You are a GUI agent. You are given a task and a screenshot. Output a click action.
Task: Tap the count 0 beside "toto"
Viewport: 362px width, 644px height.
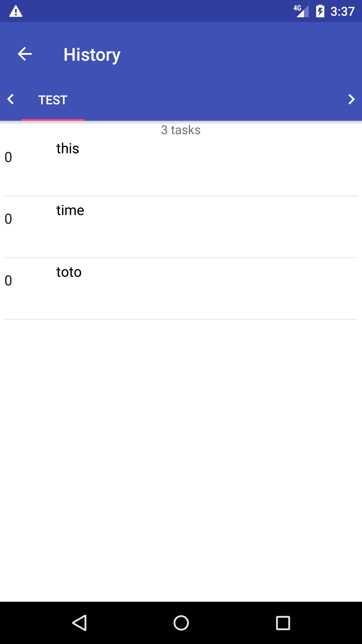8,281
